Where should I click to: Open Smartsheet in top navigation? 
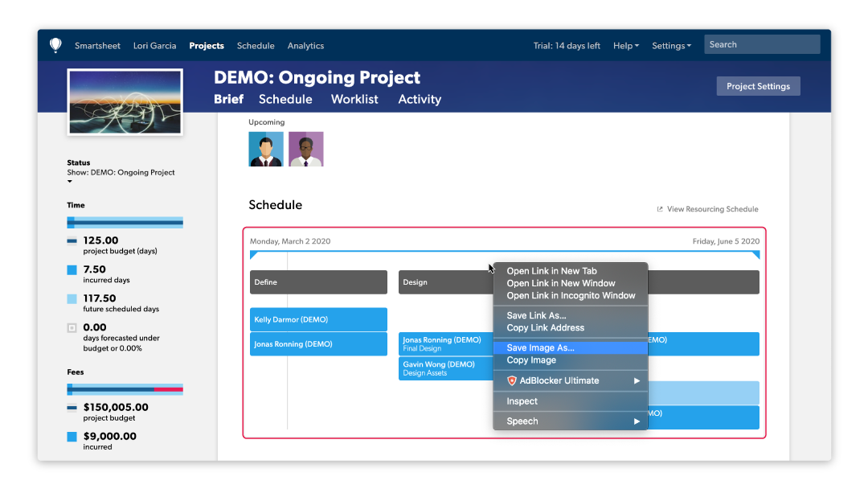[97, 45]
